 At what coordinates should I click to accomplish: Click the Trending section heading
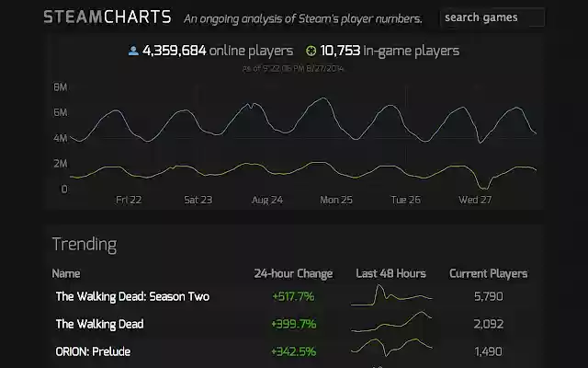pos(85,245)
